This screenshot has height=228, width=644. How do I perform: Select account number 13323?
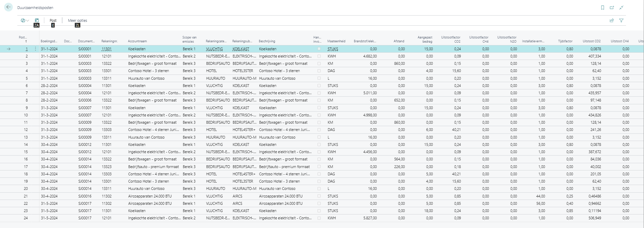[x=107, y=167]
